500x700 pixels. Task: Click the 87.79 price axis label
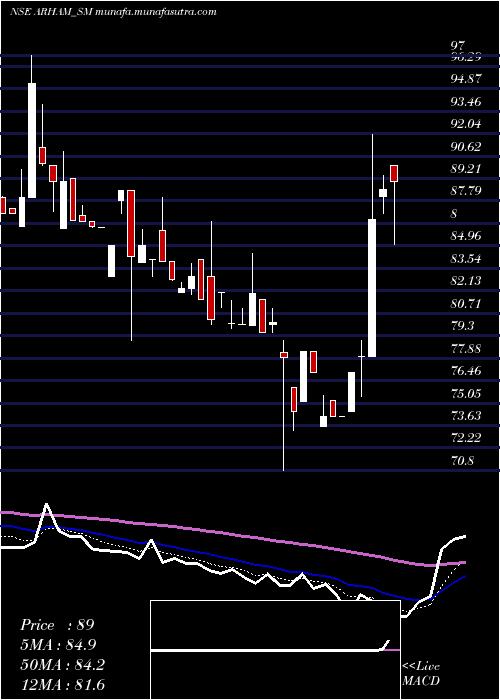466,191
